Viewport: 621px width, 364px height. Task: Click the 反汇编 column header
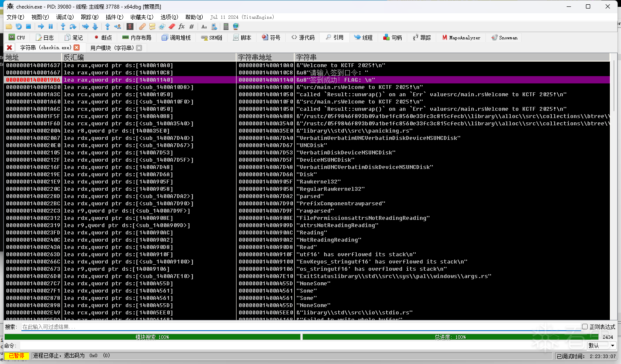[x=149, y=57]
